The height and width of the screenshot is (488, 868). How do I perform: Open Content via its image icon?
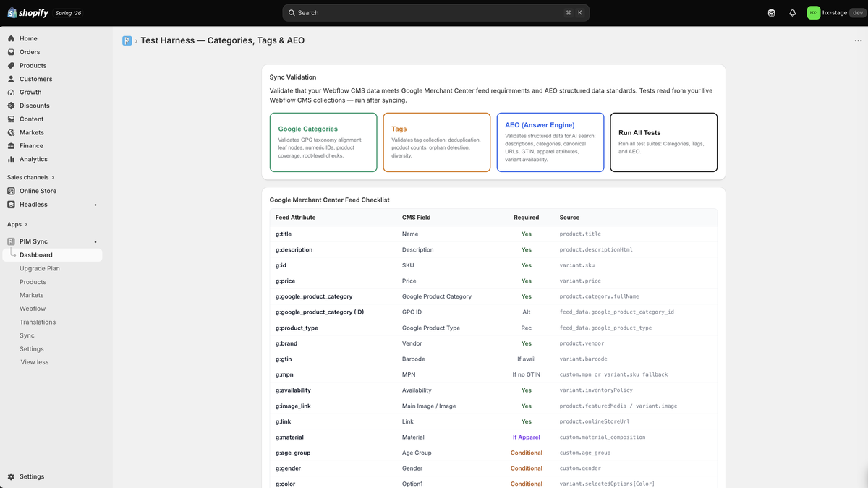click(11, 119)
